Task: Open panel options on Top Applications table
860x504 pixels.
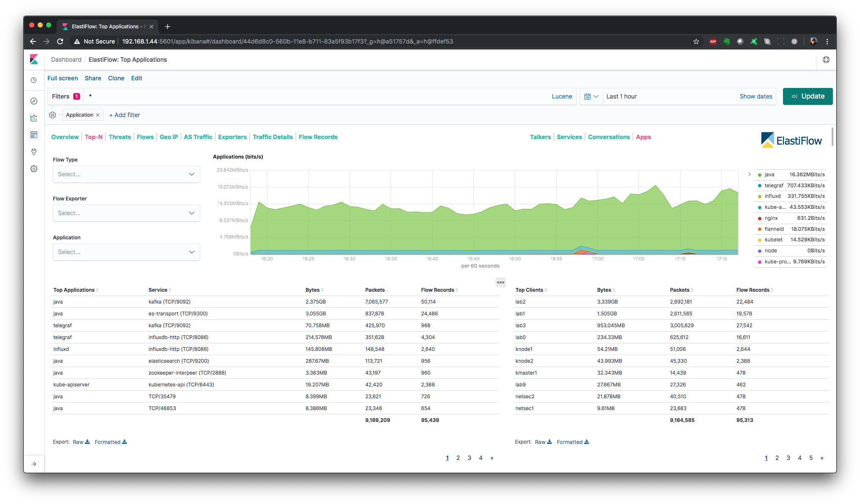Action: tap(501, 282)
